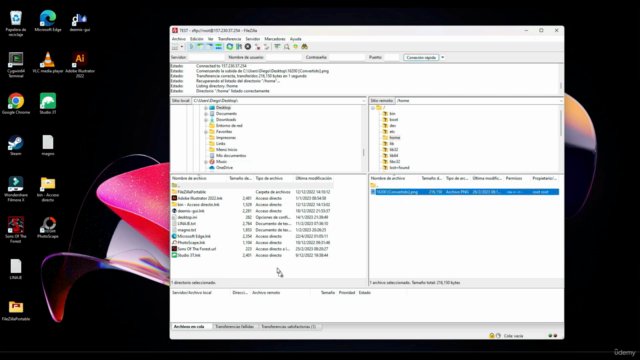The image size is (640, 360).
Task: Expand the Desktop node in the local tree
Action: coord(206,108)
